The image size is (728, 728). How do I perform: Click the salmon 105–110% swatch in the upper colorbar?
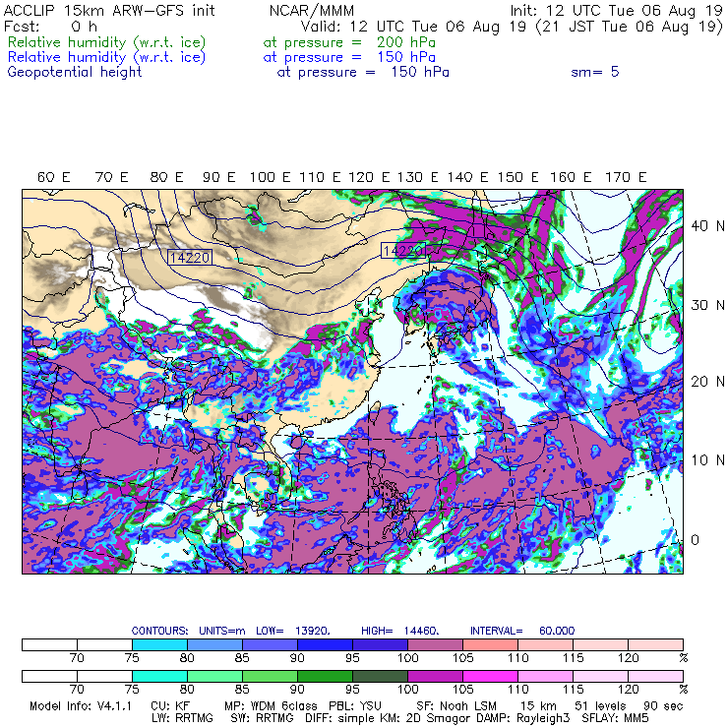pos(490,644)
